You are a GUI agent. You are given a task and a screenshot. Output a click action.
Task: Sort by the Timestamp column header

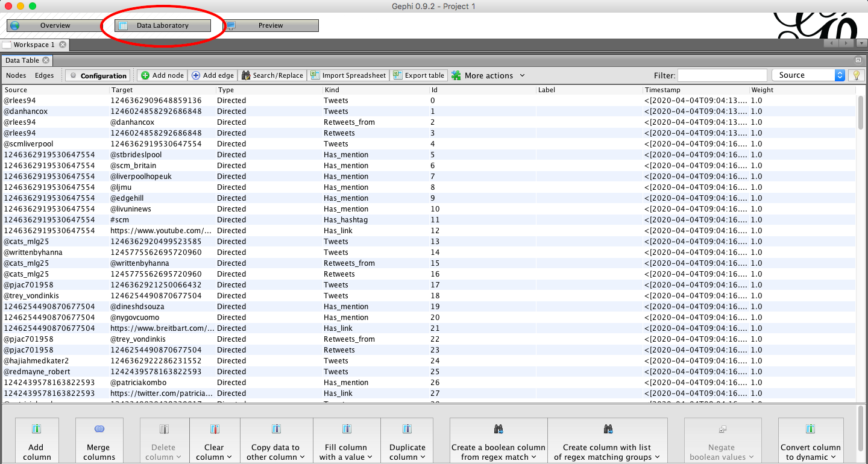pyautogui.click(x=696, y=90)
